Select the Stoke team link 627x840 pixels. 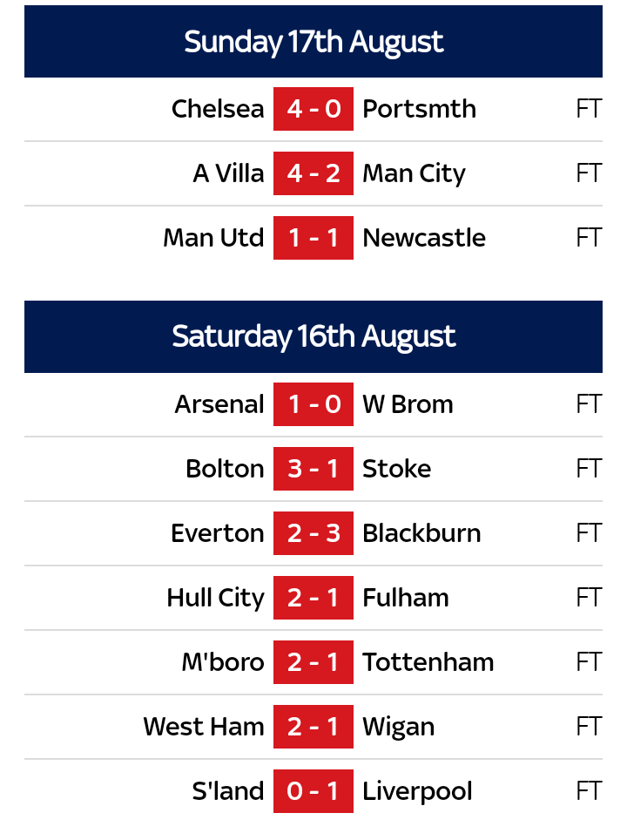coord(396,469)
